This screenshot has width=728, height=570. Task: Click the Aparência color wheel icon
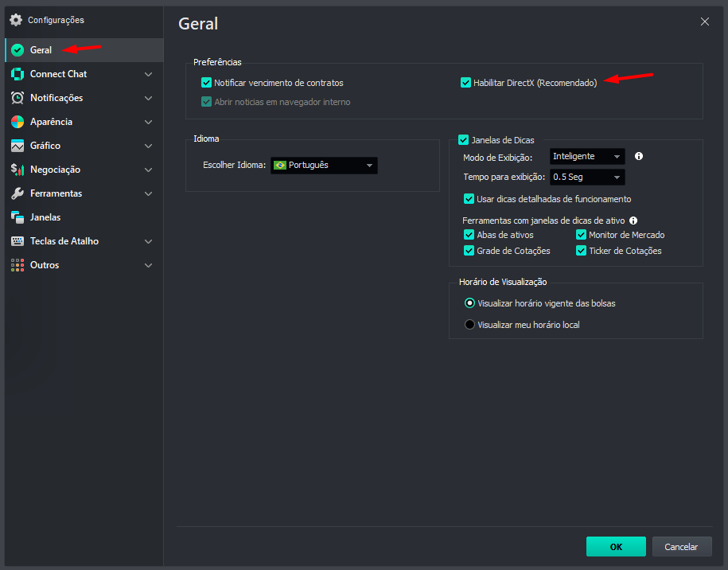[18, 122]
